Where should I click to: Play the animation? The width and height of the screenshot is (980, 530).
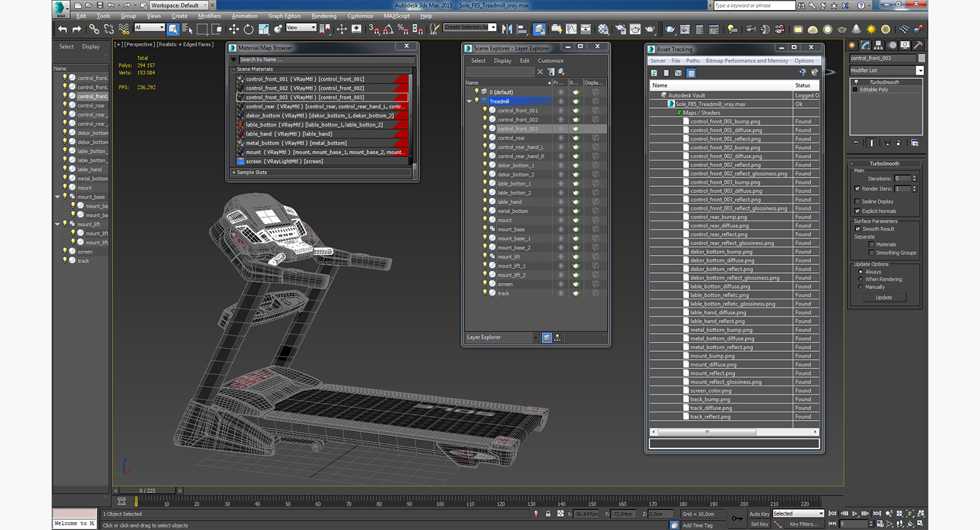pyautogui.click(x=855, y=513)
